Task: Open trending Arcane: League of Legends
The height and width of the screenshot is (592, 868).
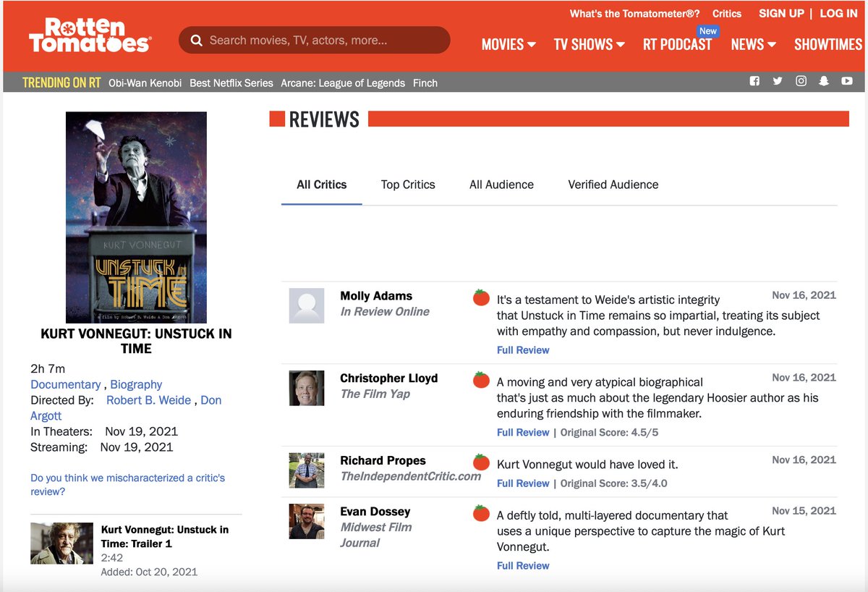Action: coord(343,83)
